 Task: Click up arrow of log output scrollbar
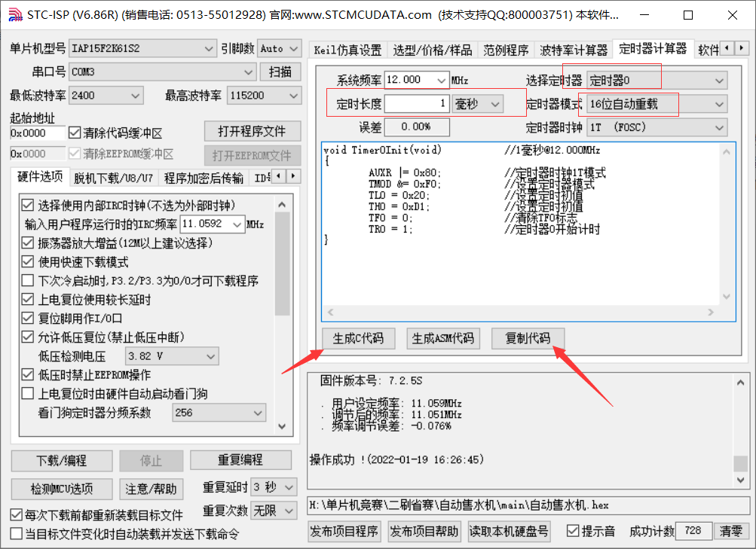741,383
